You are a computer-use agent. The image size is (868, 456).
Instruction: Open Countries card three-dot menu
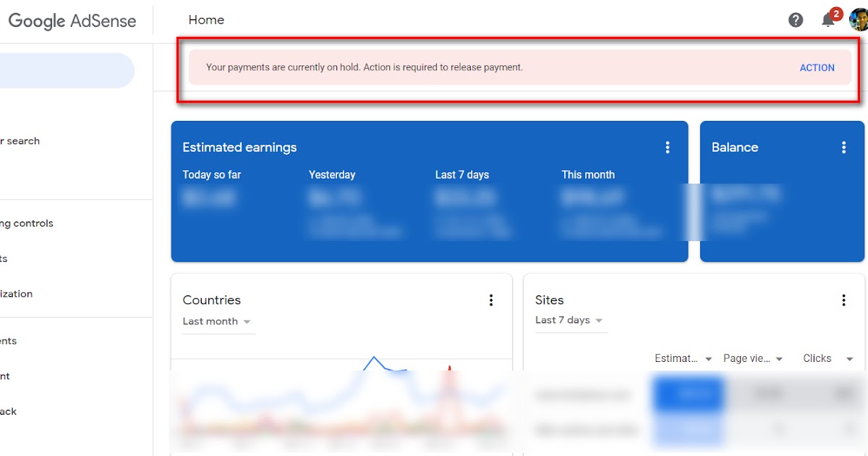coord(491,300)
